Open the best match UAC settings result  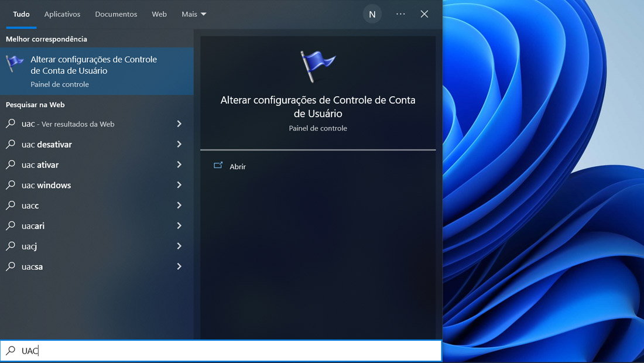[97, 71]
